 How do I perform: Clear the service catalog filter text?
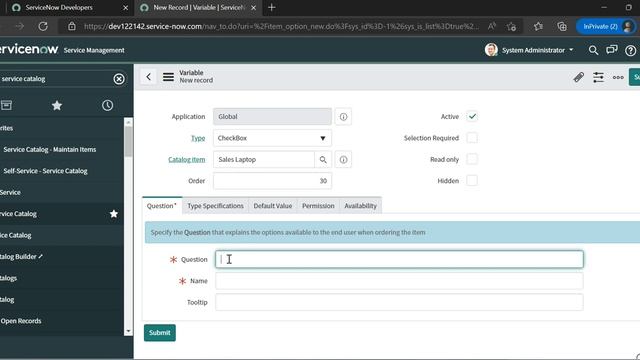119,79
